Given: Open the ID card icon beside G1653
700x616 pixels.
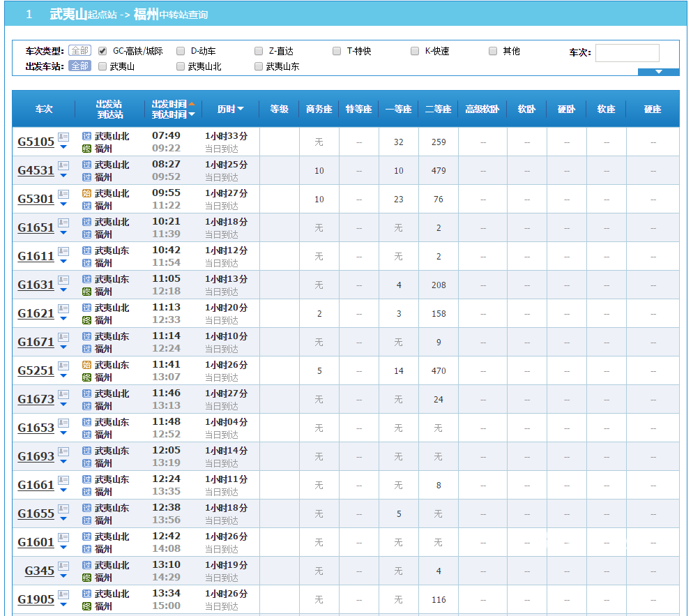Looking at the screenshot, I should [63, 423].
